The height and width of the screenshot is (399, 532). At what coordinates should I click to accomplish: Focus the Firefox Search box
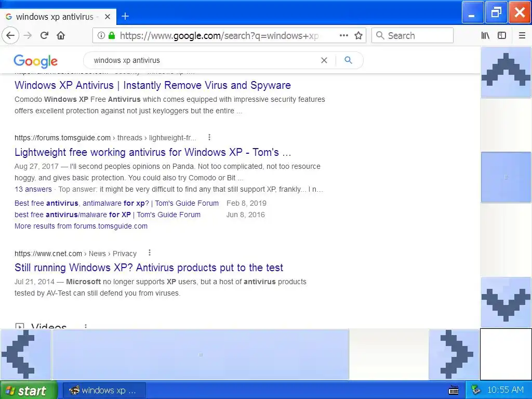tap(413, 35)
